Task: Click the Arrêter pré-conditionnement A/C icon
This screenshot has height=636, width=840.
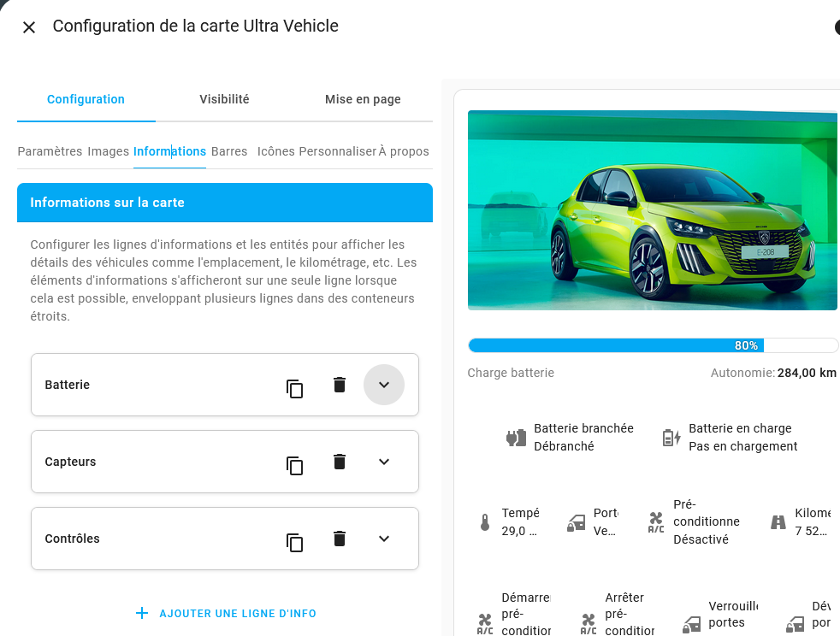Action: pos(589,624)
